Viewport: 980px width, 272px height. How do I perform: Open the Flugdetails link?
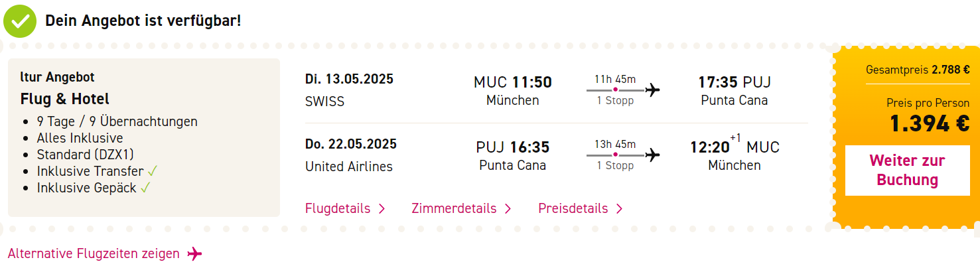coord(338,208)
